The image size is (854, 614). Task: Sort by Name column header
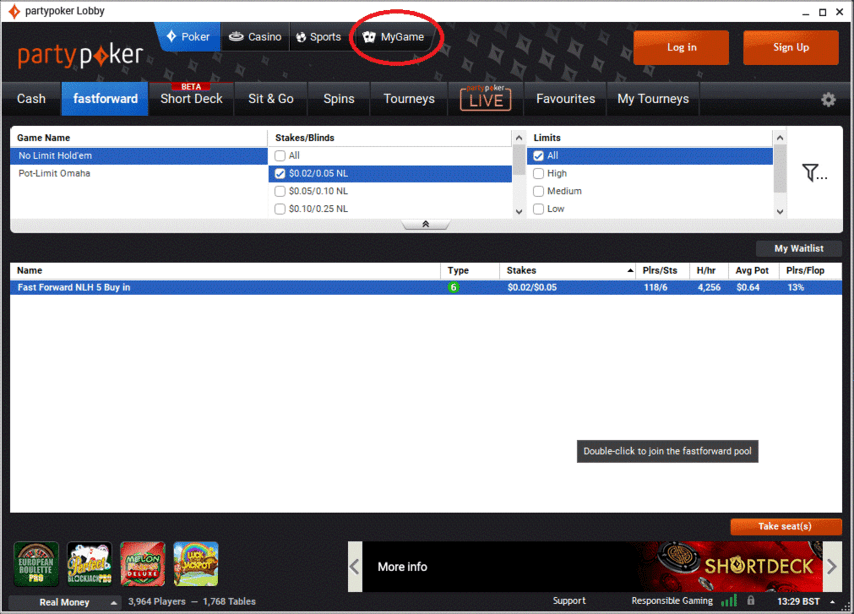[225, 271]
